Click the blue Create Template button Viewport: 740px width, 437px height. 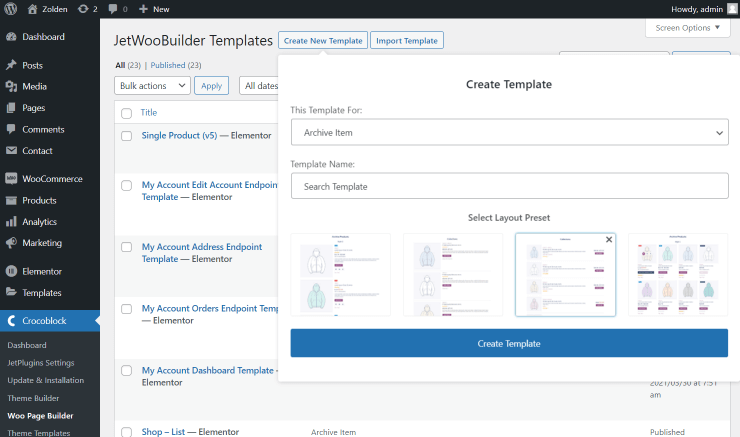509,343
